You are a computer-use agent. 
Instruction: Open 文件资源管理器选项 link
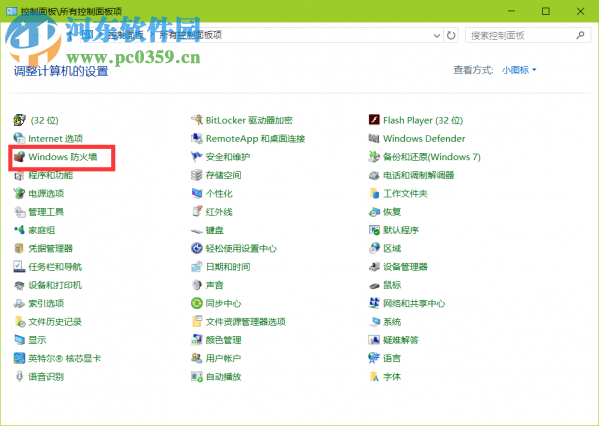pyautogui.click(x=246, y=322)
